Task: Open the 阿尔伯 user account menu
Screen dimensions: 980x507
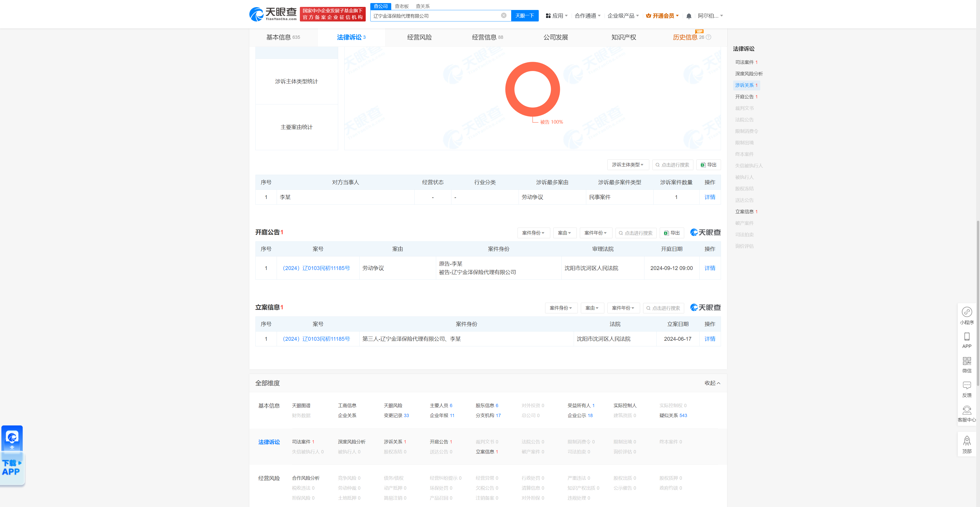Action: coord(710,16)
